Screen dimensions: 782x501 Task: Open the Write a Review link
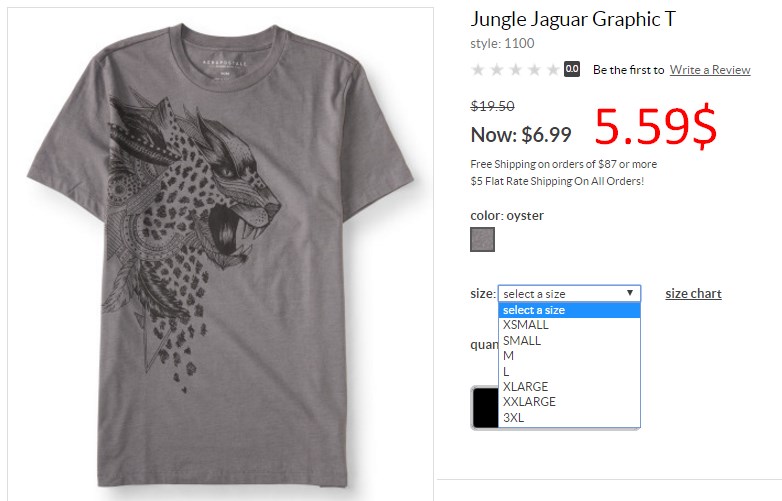pyautogui.click(x=710, y=70)
